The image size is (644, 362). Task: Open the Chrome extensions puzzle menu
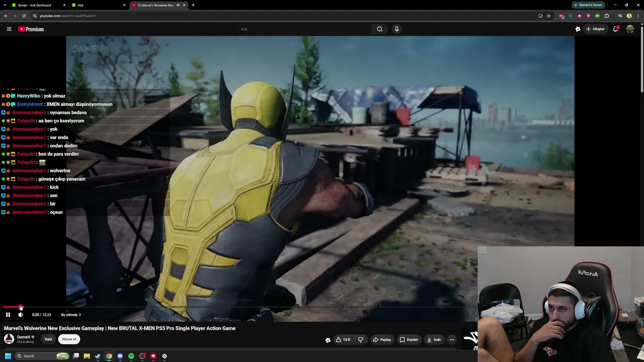point(607,16)
